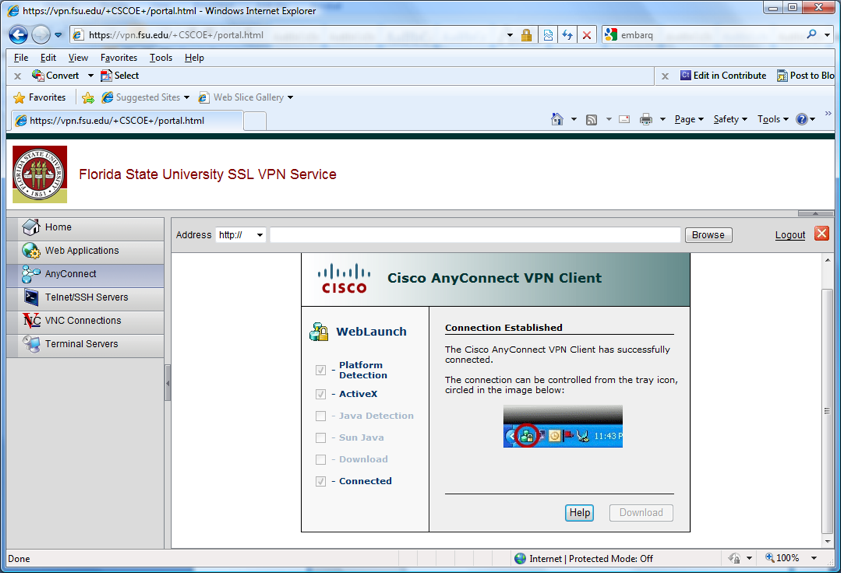Go back with the browser Back arrow
This screenshot has height=573, width=841.
18,35
